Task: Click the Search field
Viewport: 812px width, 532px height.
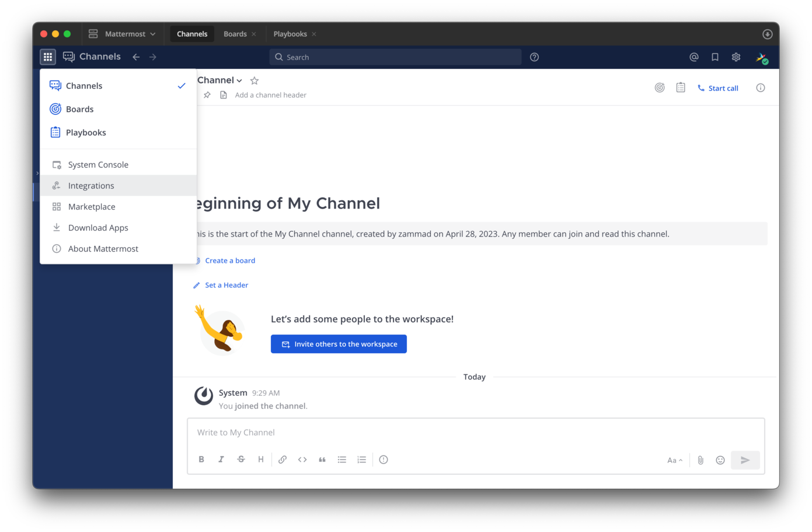Action: (x=395, y=57)
